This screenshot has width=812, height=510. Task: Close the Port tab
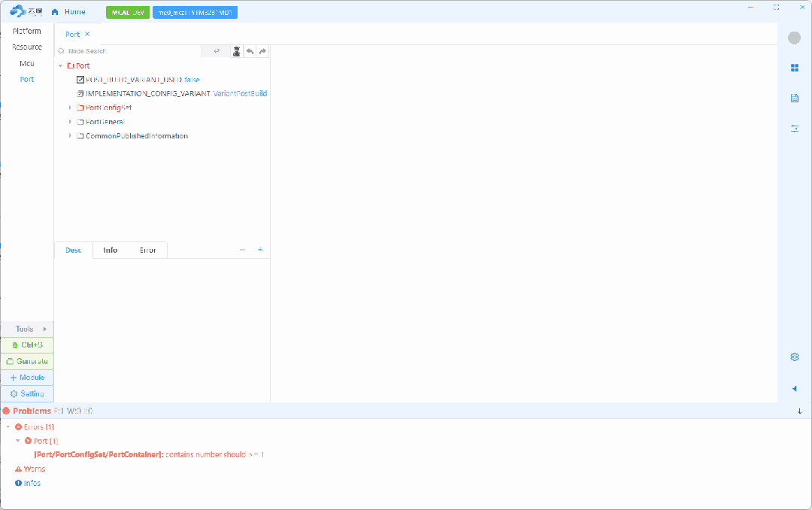pos(87,34)
